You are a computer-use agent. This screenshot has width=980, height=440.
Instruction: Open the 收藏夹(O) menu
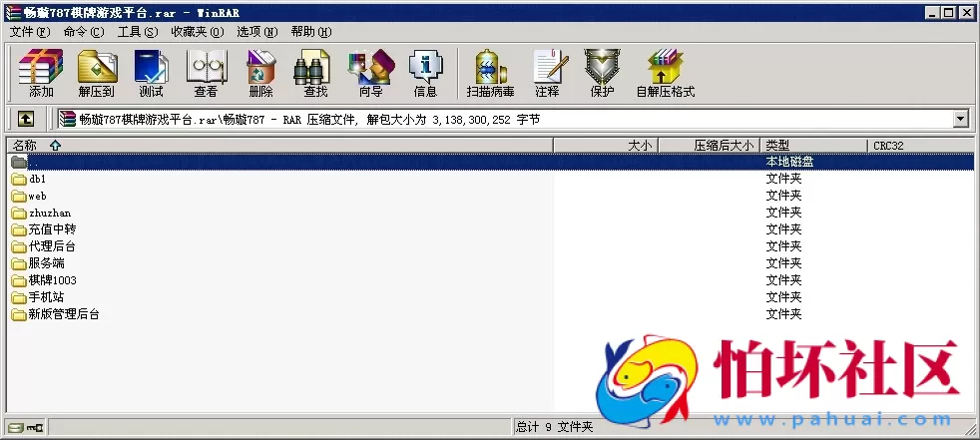tap(198, 32)
